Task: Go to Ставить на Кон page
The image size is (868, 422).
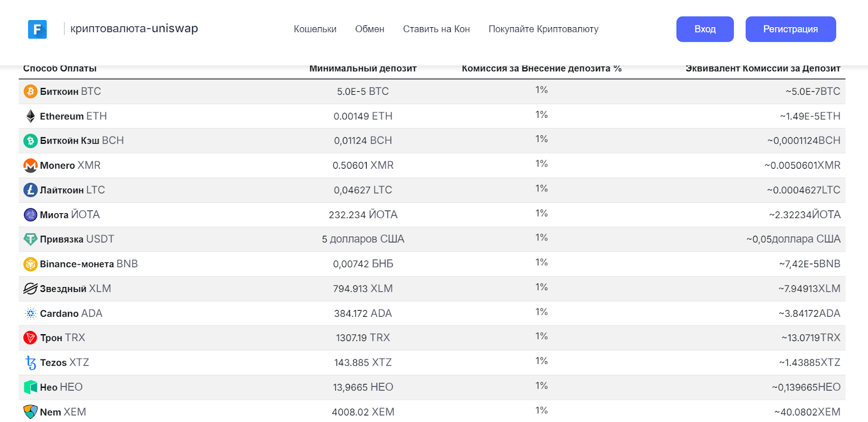Action: pyautogui.click(x=436, y=29)
